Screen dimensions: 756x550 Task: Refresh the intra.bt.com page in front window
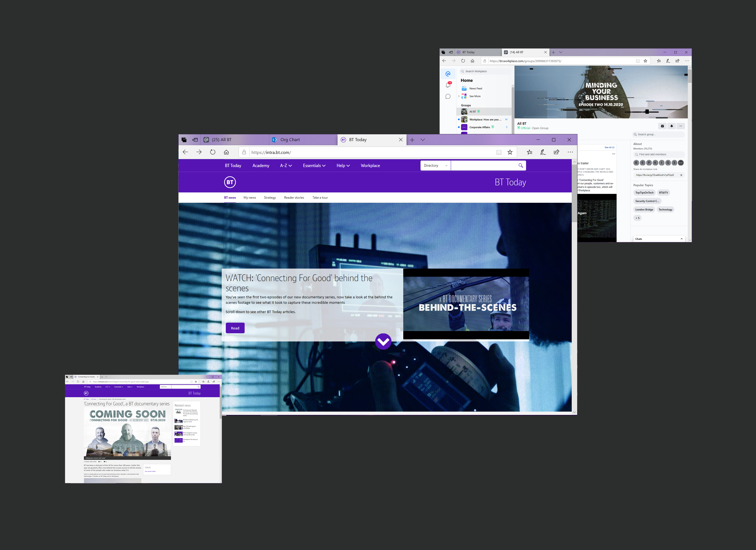click(213, 152)
